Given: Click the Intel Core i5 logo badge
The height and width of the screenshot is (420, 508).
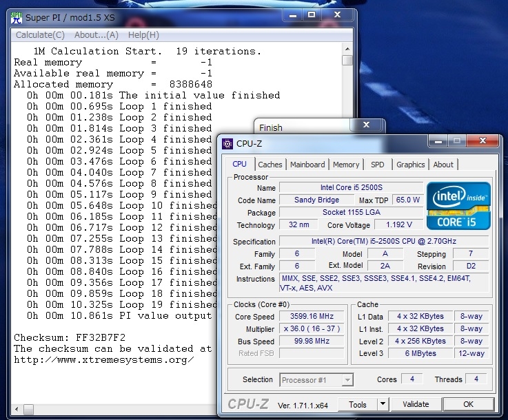Looking at the screenshot, I should 458,206.
